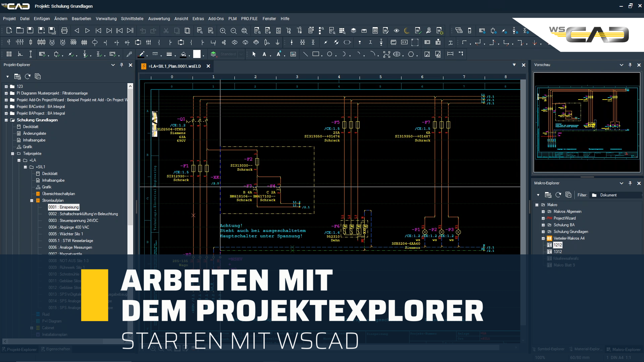The width and height of the screenshot is (644, 362).
Task: Pin the Makro-Explorer panel
Action: click(x=630, y=183)
